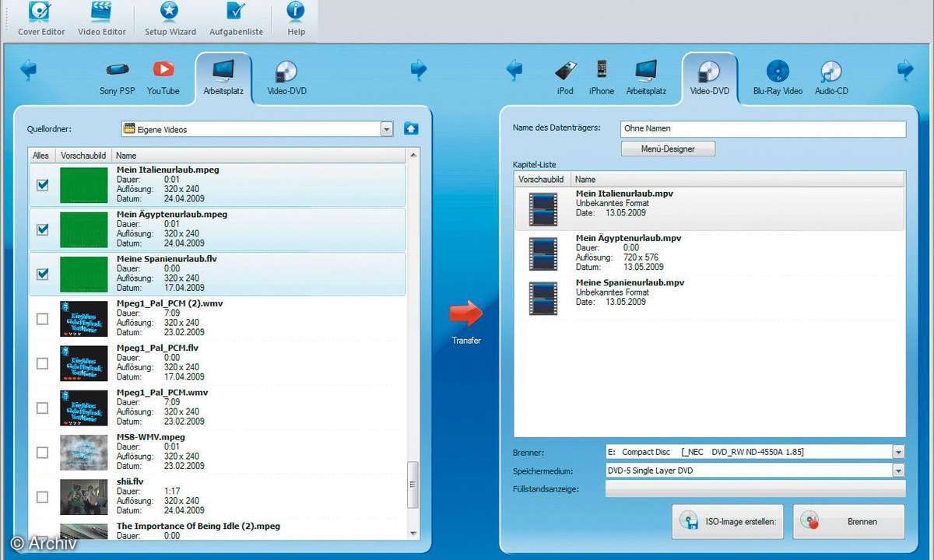The width and height of the screenshot is (934, 560).
Task: Check the MS8-WMV.mpeg checkbox
Action: coord(42,453)
